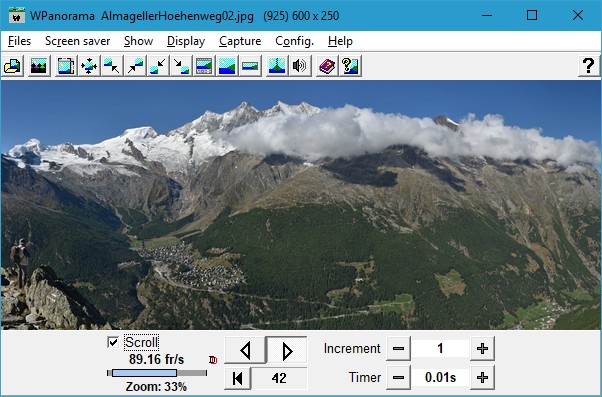
Task: Click the large landscape picture toolbar icon
Action: pyautogui.click(x=227, y=66)
